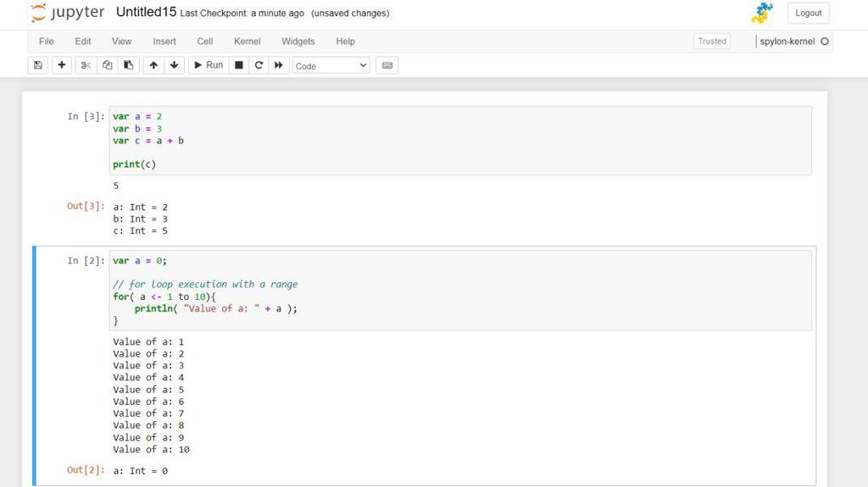Click the output line 'Value of a: 10'
Screen dimensions: 868x487
tap(151, 450)
